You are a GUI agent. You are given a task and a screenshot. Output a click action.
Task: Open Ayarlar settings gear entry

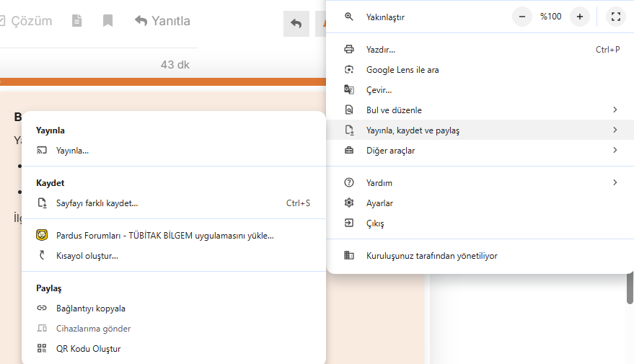pyautogui.click(x=379, y=203)
